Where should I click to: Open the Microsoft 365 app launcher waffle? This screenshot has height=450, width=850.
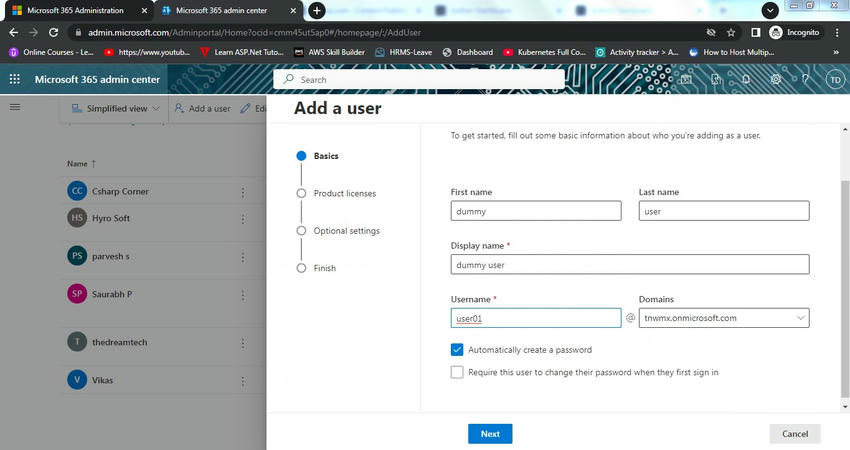click(14, 79)
